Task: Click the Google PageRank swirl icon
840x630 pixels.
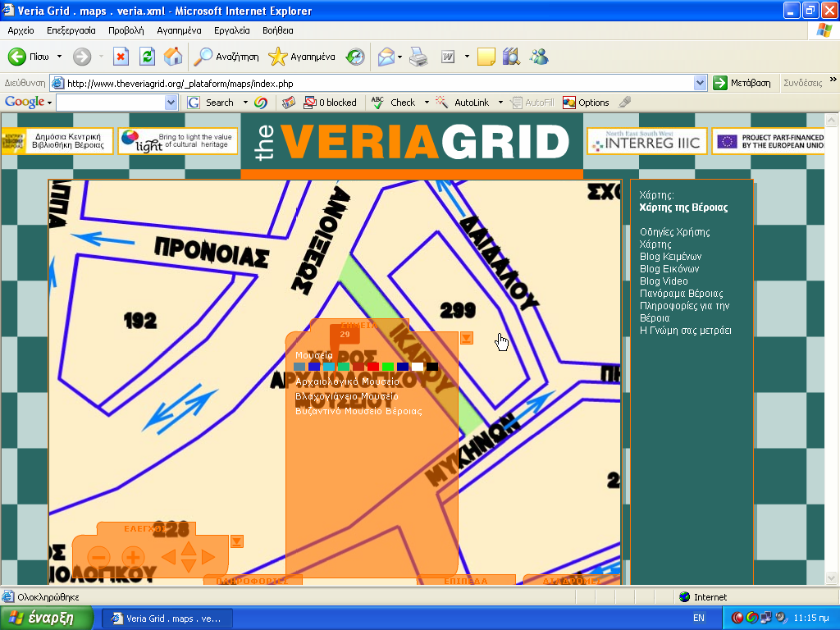Action: (261, 103)
